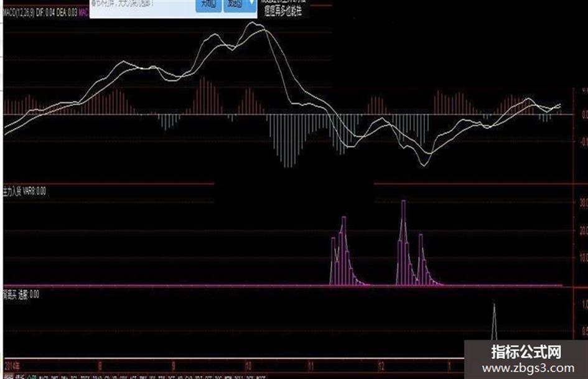The width and height of the screenshot is (588, 379).
Task: Click the month 8 marker on the time axis
Action: tap(100, 366)
